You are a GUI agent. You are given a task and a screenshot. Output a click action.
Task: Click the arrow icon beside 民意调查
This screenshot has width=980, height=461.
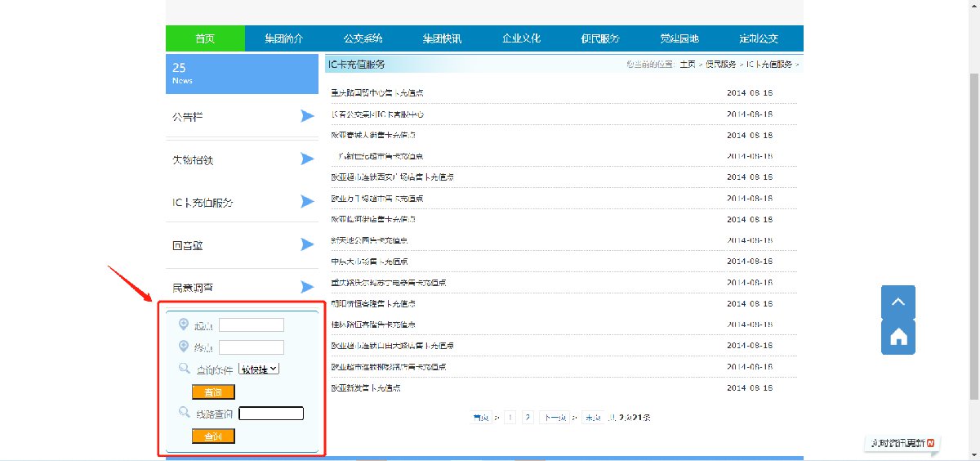pos(307,287)
